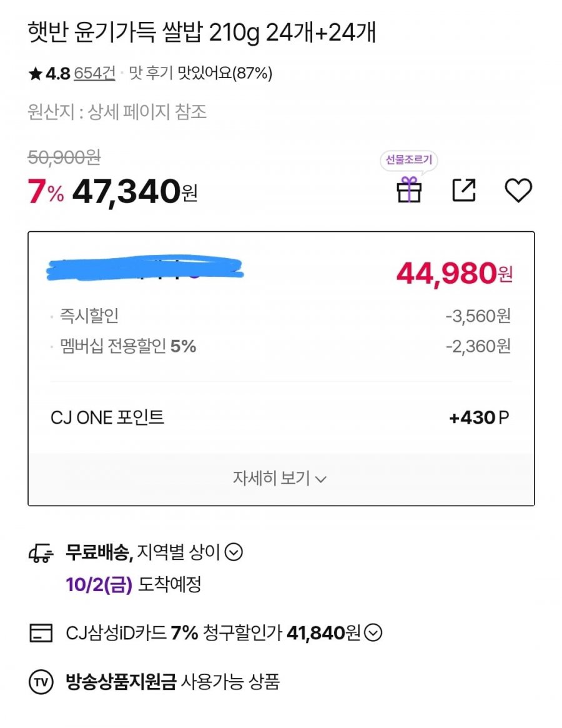The height and width of the screenshot is (728, 562).
Task: Click the star rating icon
Action: click(35, 73)
